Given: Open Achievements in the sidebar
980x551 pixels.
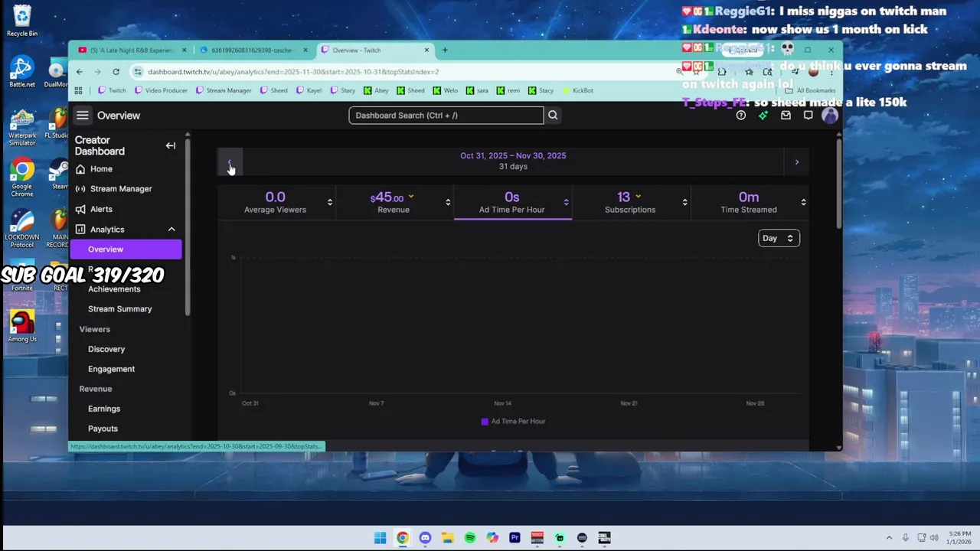Looking at the screenshot, I should (114, 289).
